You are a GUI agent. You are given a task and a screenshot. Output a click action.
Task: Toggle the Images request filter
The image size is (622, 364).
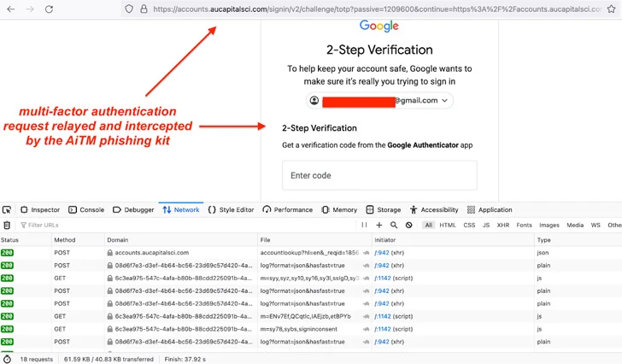pos(549,226)
